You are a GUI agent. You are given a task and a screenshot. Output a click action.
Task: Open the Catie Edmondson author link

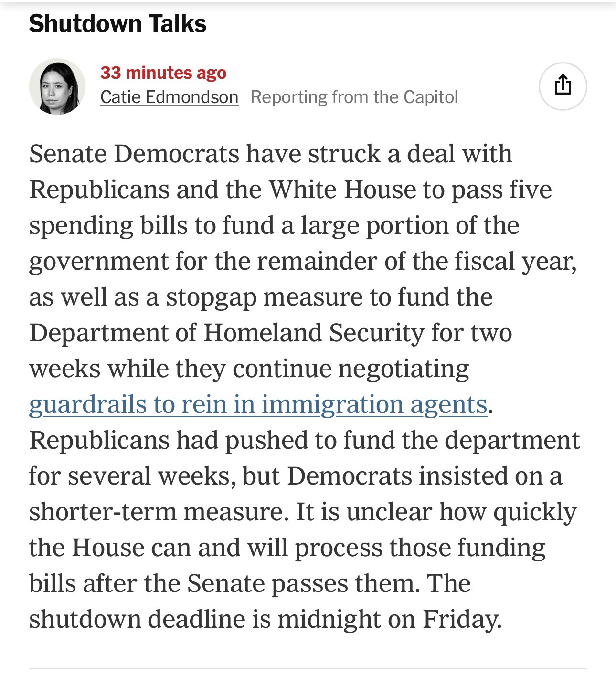[169, 97]
